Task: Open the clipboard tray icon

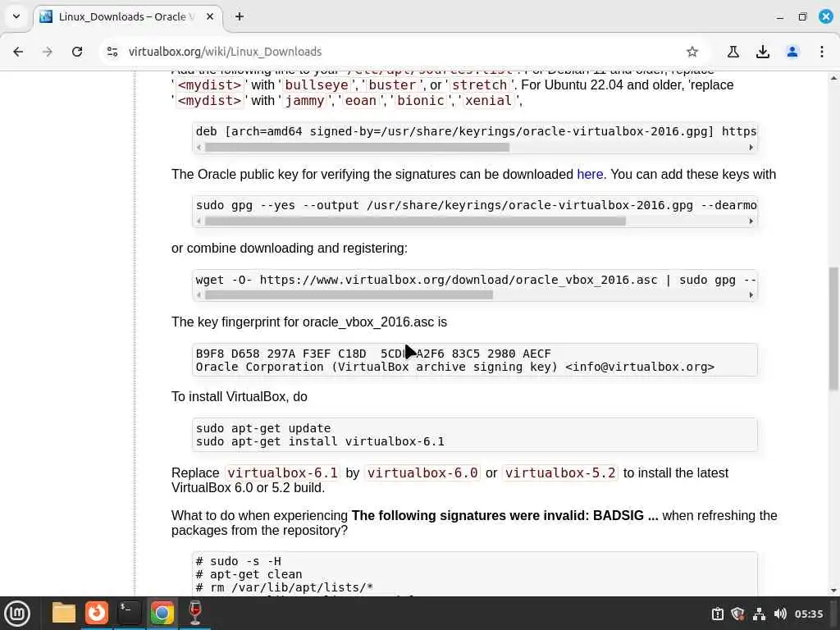Action: (x=717, y=614)
